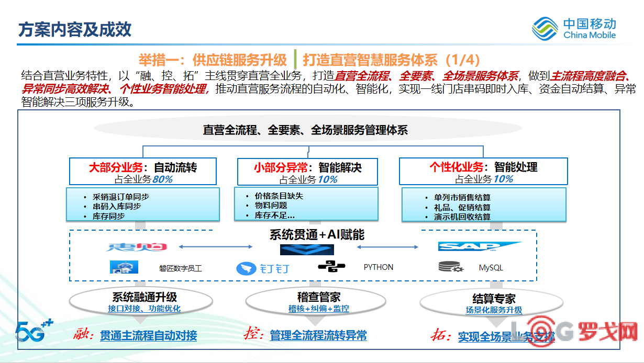Select bullet 礼品、促销结算
The height and width of the screenshot is (363, 644).
pos(462,207)
